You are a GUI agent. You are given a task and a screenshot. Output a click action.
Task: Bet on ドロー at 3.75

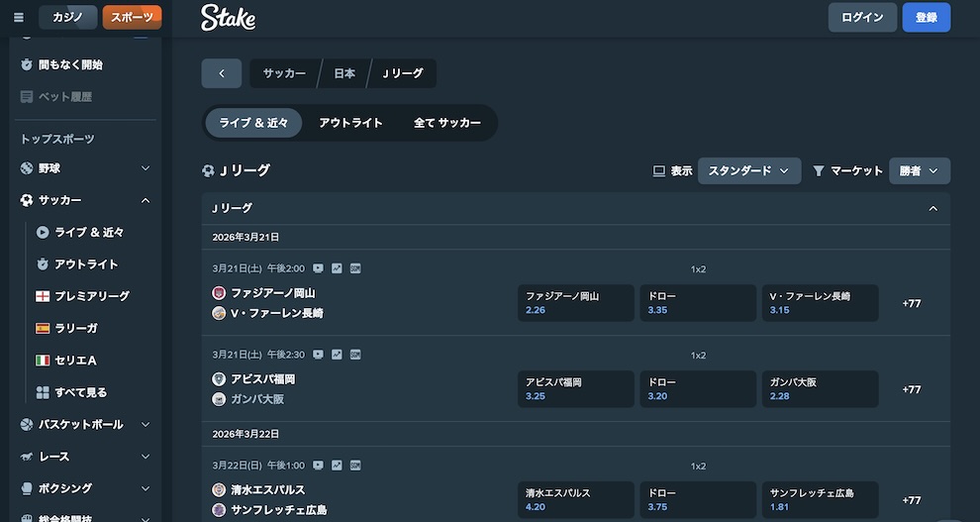click(x=698, y=499)
